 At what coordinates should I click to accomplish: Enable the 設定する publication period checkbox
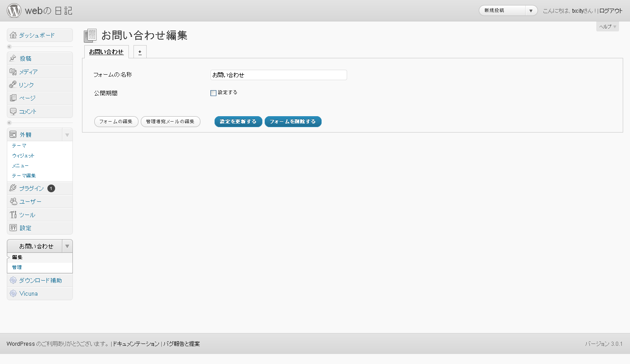213,93
